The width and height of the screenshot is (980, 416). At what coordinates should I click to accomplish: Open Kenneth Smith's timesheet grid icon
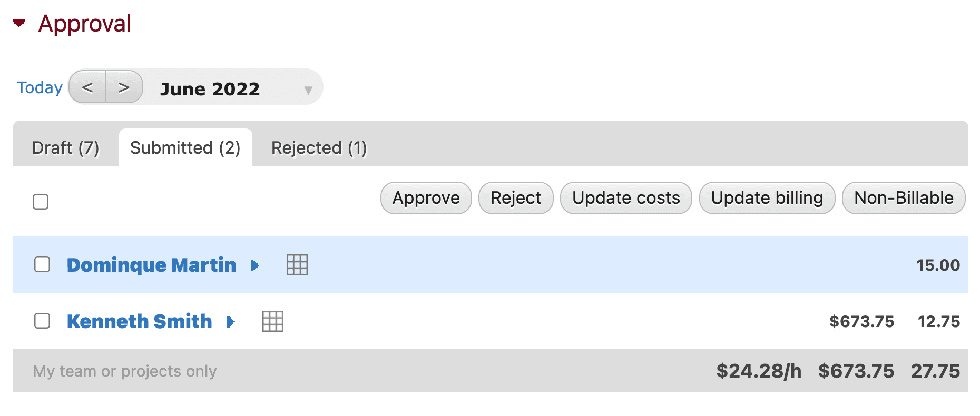[x=272, y=321]
